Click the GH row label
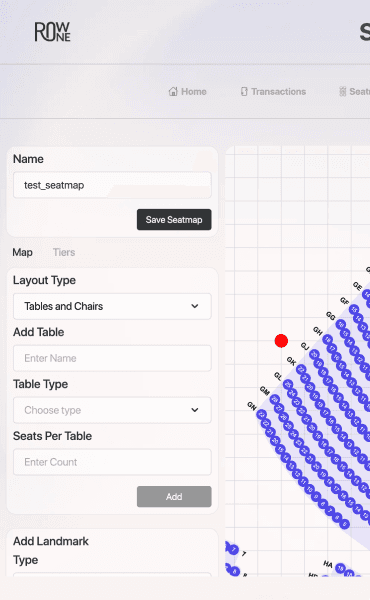Screen dimensions: 370x600 point(318,331)
